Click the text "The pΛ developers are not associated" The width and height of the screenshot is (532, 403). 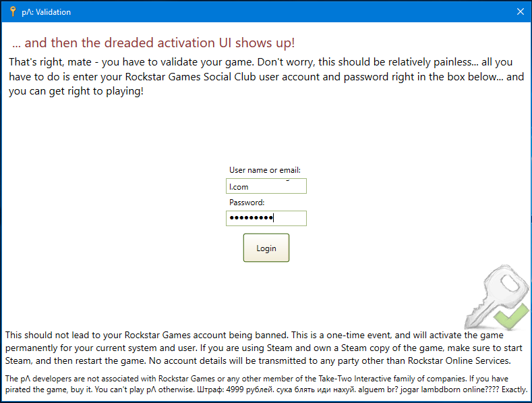point(266,384)
